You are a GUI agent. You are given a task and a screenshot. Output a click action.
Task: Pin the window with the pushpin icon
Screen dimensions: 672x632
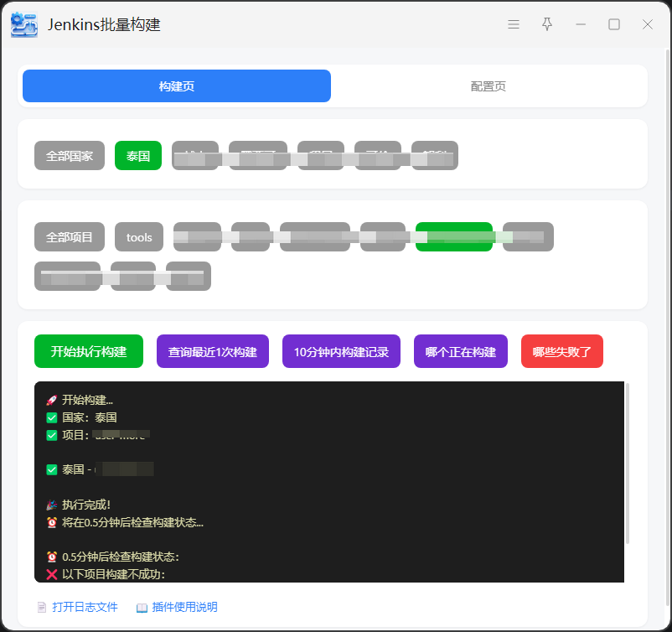(x=547, y=24)
